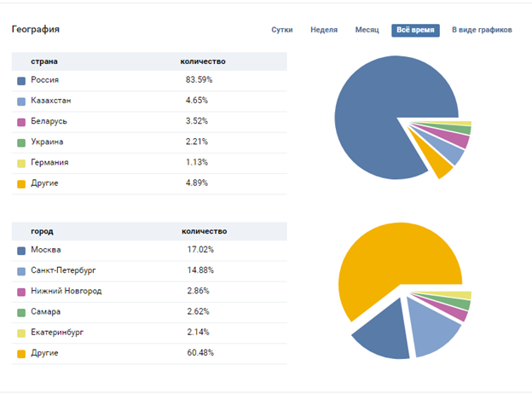Open the Месяц time period tab
Screen dimensions: 532x394
pos(367,30)
